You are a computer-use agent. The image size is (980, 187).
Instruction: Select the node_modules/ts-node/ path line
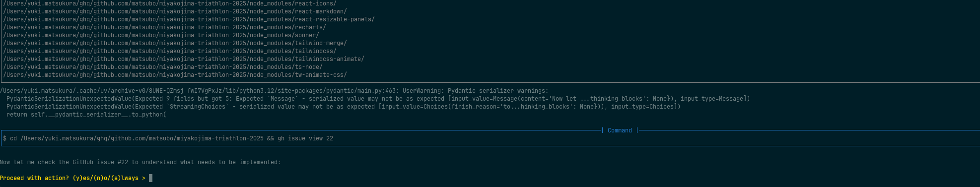163,67
